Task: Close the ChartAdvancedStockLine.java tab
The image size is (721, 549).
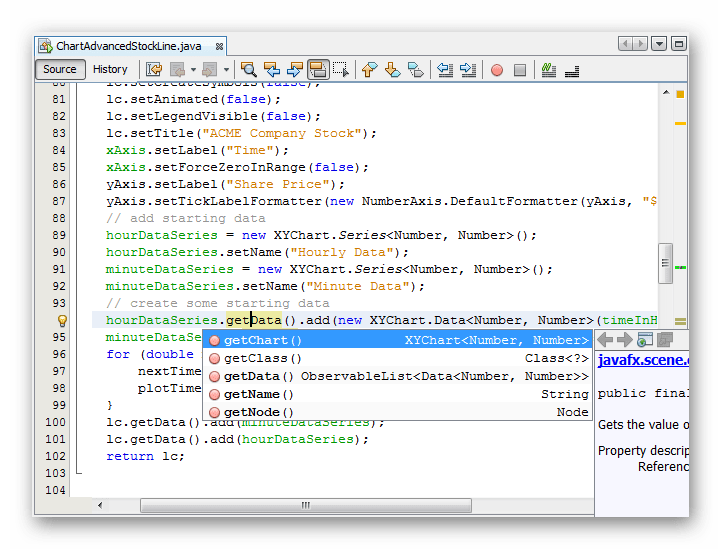Action: [x=219, y=46]
